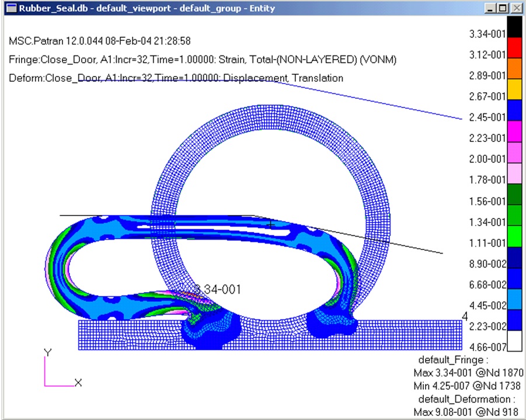Click the MSC.Patran version timestamp text
Image resolution: width=526 pixels, height=420 pixels.
point(100,41)
